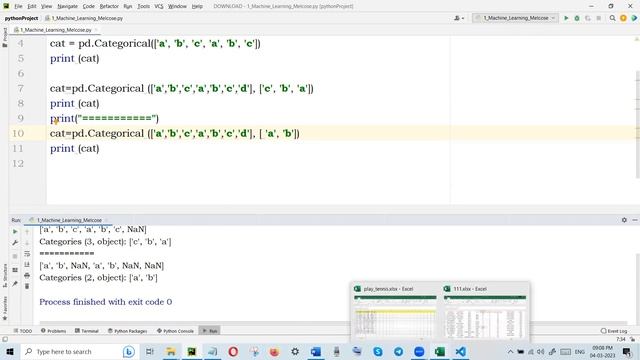Open the VCS menu

(159, 6)
